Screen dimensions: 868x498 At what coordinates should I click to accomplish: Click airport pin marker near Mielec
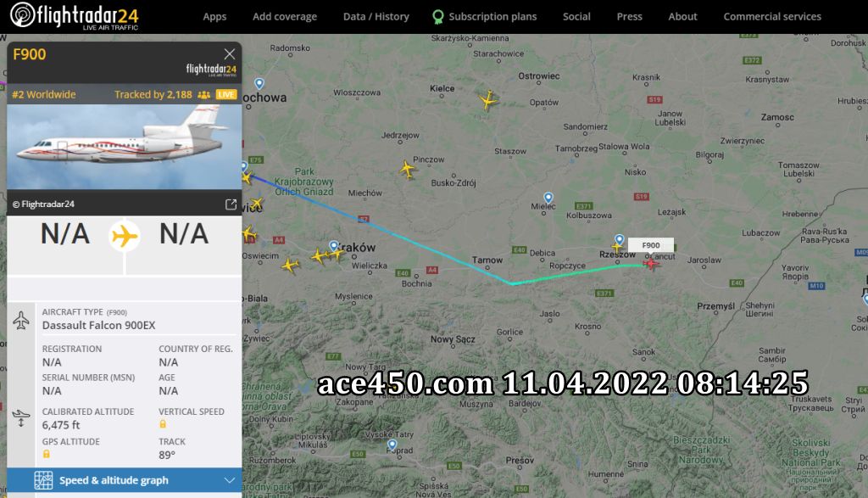(548, 198)
